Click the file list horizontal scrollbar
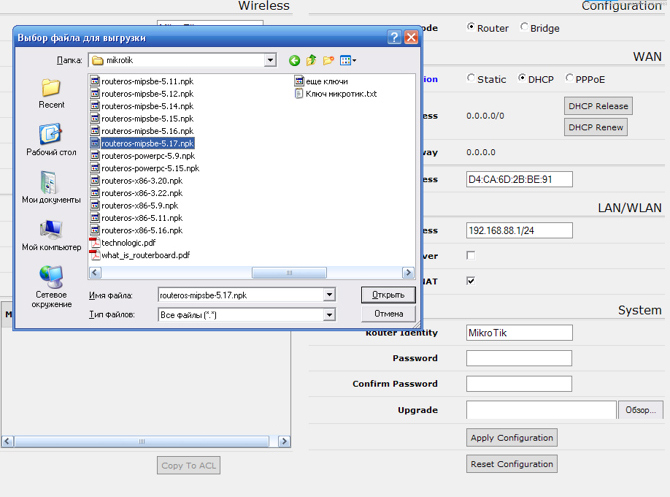The width and height of the screenshot is (670, 497). tap(251, 272)
